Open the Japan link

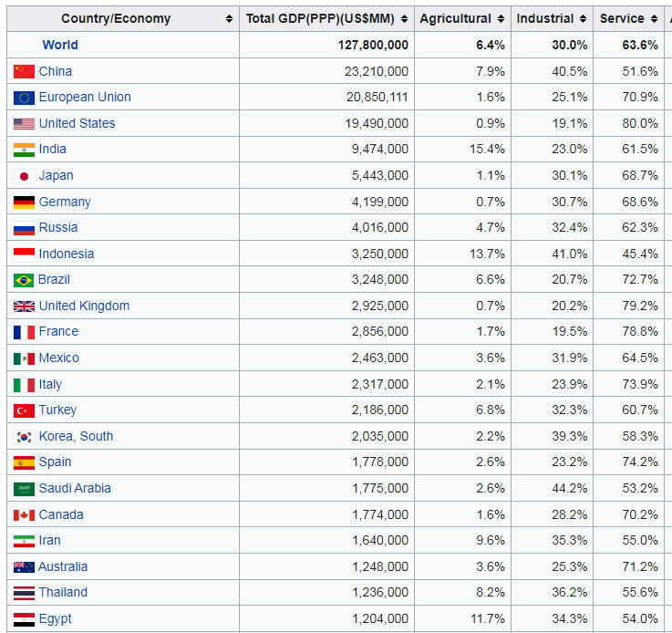[x=57, y=176]
